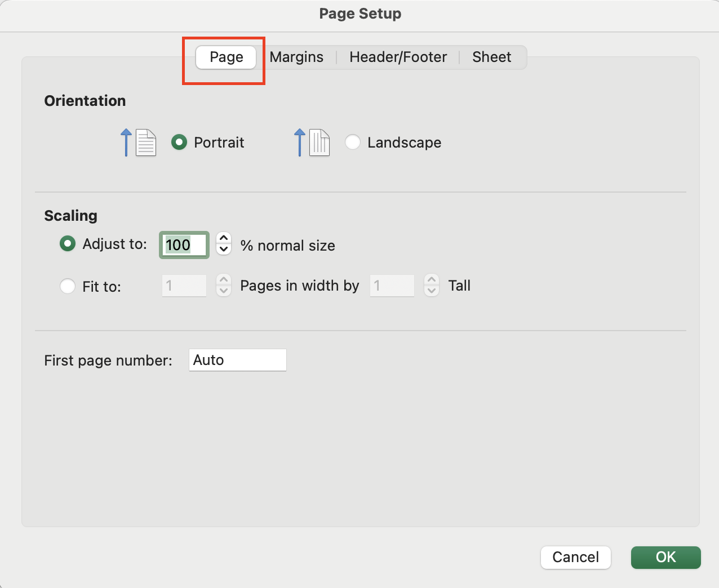Screen dimensions: 719x588
Task: Switch to the Margins tab
Action: [x=296, y=57]
